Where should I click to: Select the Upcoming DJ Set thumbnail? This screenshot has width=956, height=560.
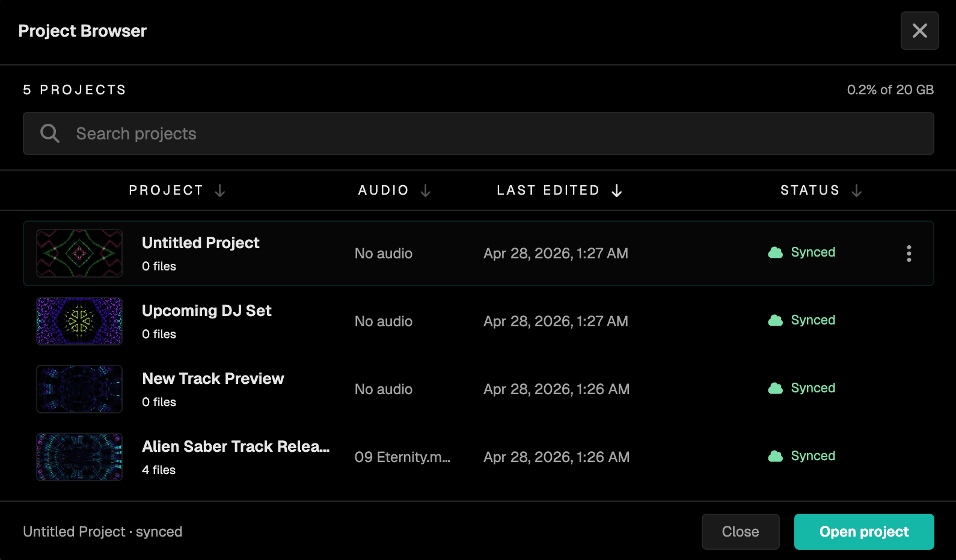point(79,321)
